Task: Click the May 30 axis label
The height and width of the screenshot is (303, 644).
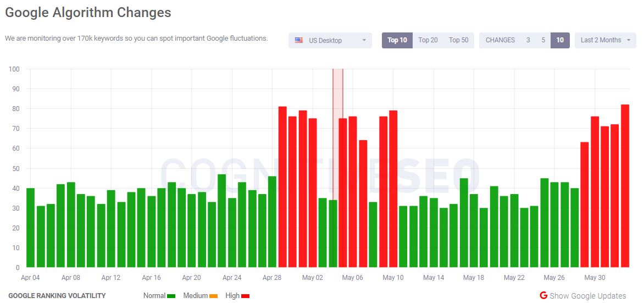Action: pos(595,278)
